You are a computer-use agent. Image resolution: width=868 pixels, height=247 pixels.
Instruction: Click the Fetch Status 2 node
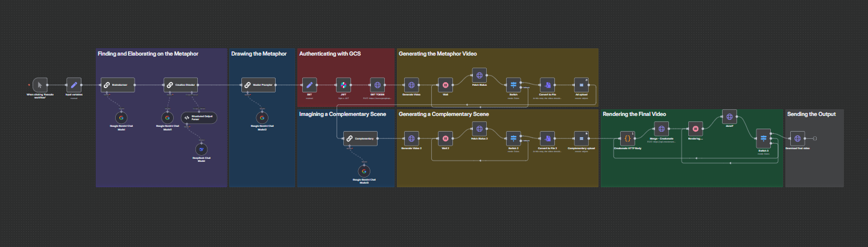(x=480, y=129)
